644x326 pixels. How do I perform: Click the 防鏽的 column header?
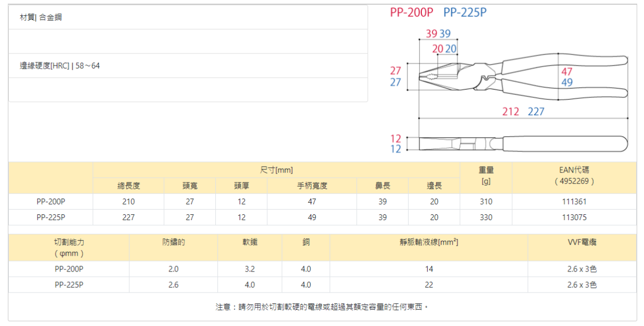click(x=173, y=247)
